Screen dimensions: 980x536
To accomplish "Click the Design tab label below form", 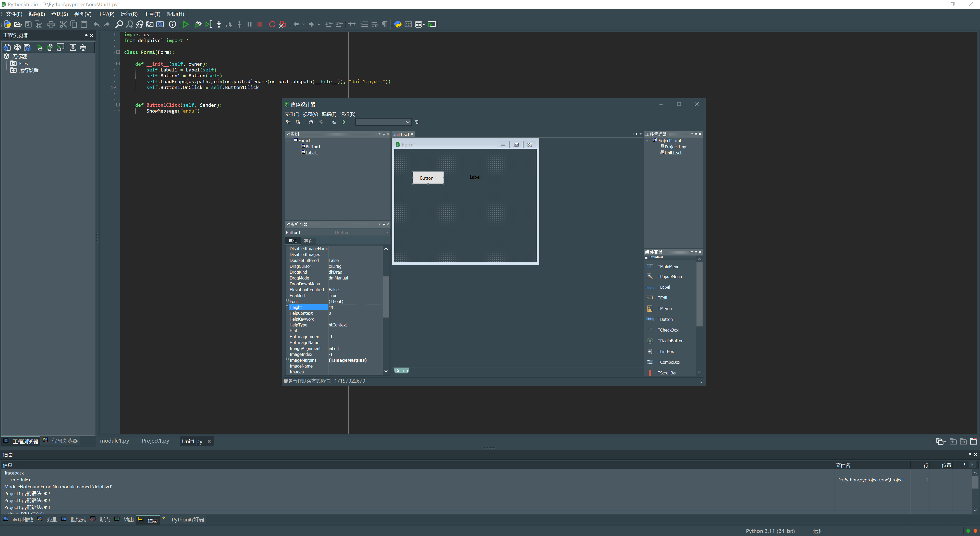I will pyautogui.click(x=401, y=371).
